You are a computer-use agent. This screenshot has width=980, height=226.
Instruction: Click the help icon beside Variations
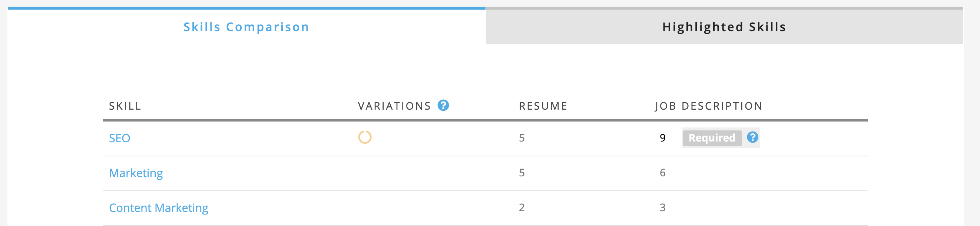tap(443, 105)
